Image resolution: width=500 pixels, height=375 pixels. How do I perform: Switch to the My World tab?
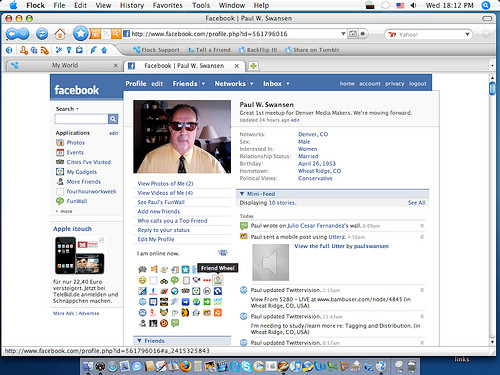[65, 65]
